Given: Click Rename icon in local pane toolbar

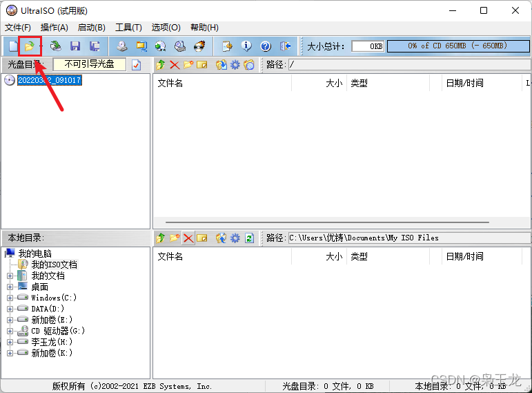Looking at the screenshot, I should point(202,238).
